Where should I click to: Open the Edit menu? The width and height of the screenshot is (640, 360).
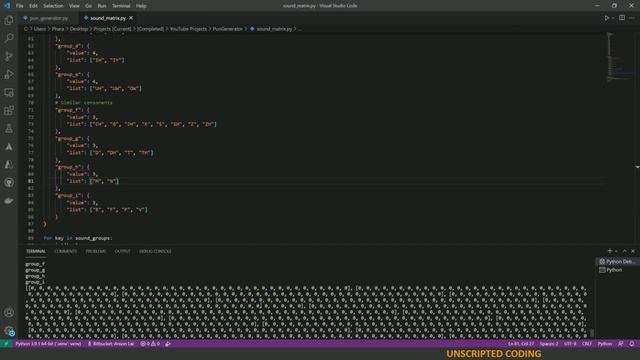tap(33, 6)
